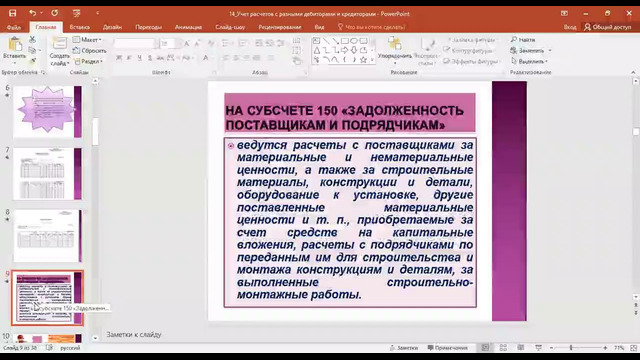Screen dimensions: 640x360
Task: Switch to the Переходы tab
Action: [x=148, y=27]
